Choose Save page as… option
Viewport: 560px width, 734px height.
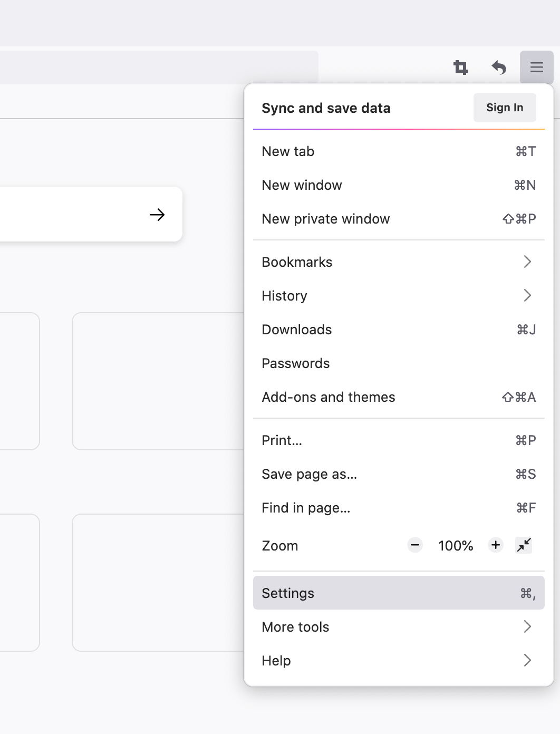coord(399,474)
